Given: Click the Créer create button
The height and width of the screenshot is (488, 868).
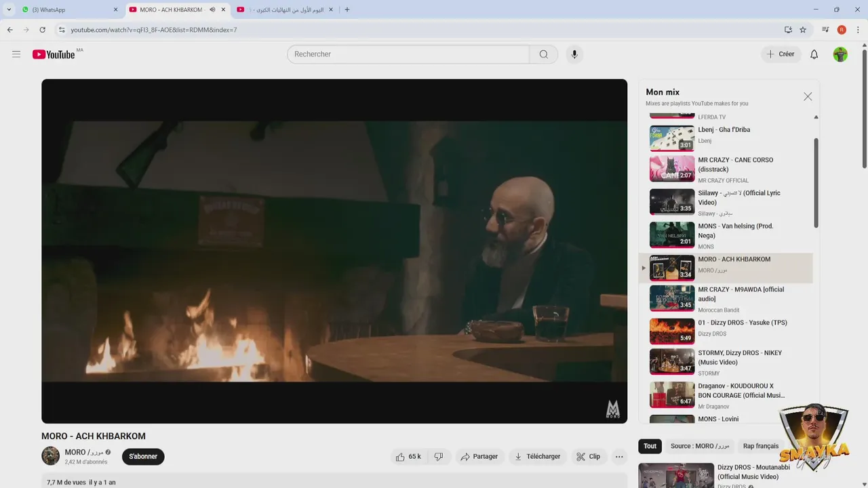Looking at the screenshot, I should point(781,54).
